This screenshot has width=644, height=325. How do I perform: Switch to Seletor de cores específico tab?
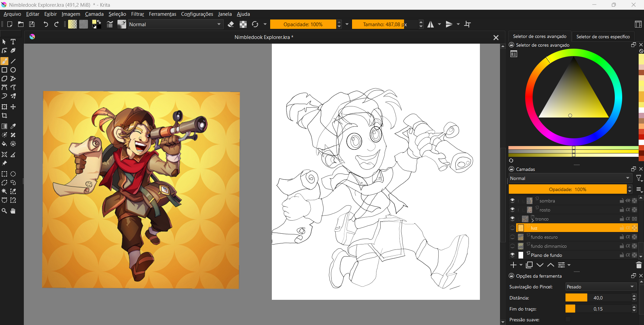click(x=603, y=37)
